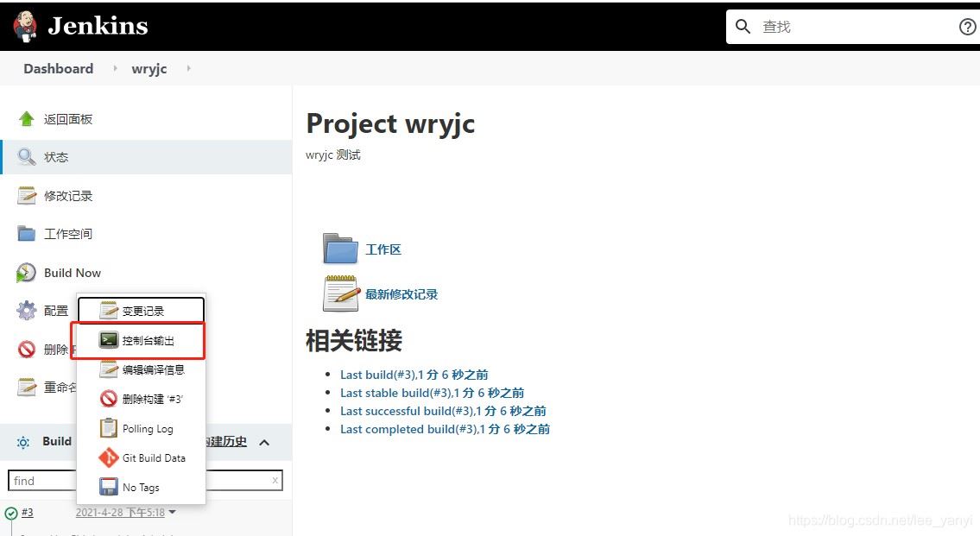The height and width of the screenshot is (536, 980).
Task: Go to Dashboard breadcrumb
Action: (58, 68)
